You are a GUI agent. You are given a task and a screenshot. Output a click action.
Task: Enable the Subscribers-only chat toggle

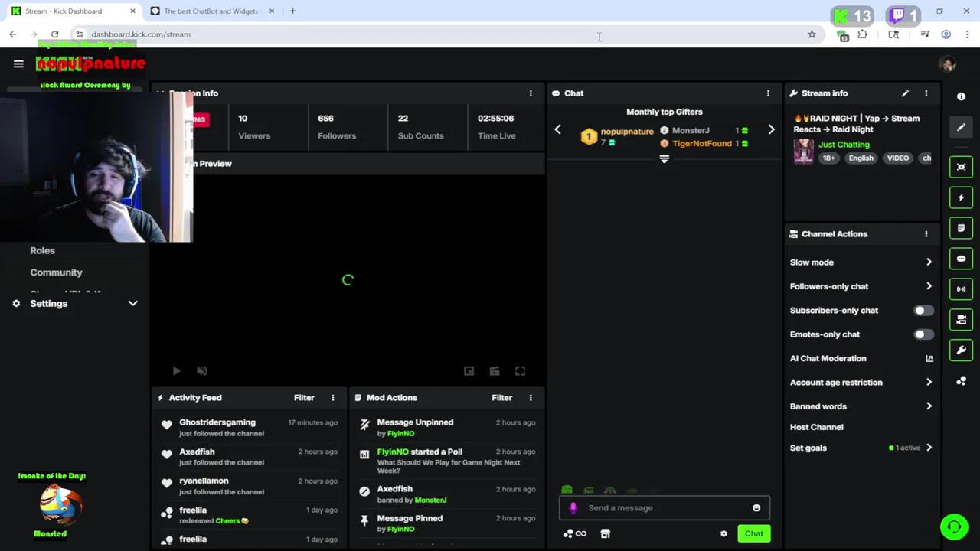(x=923, y=311)
